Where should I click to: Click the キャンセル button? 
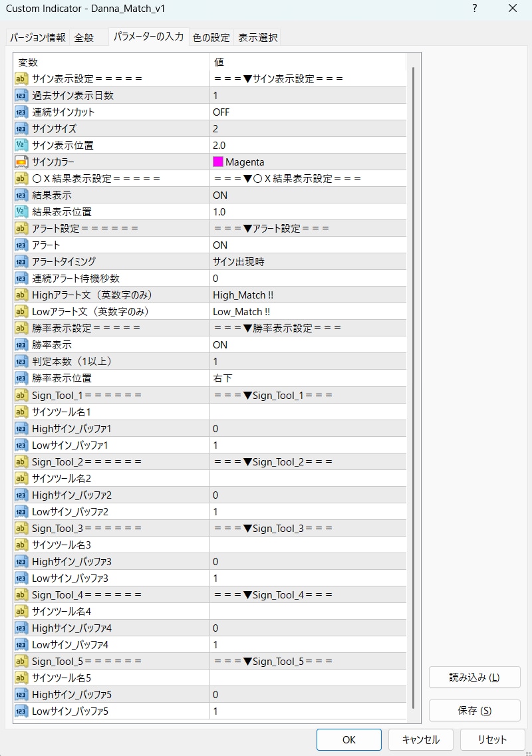[x=420, y=739]
